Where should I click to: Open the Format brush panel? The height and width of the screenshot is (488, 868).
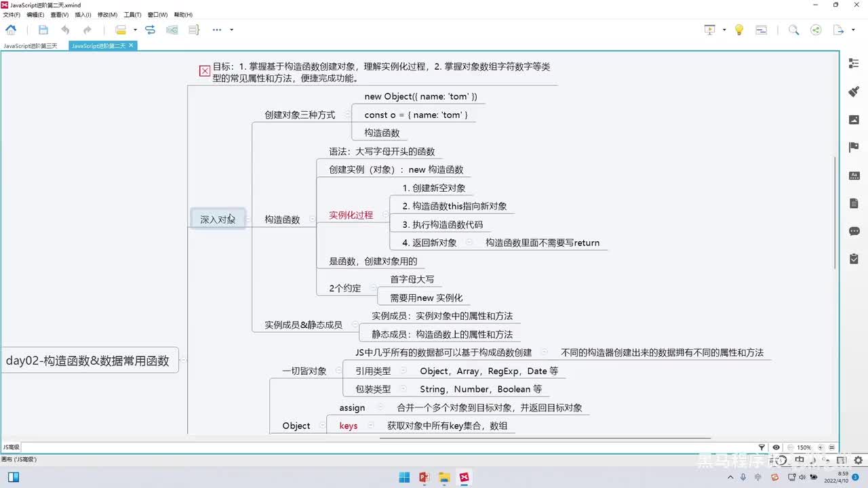[x=854, y=91]
